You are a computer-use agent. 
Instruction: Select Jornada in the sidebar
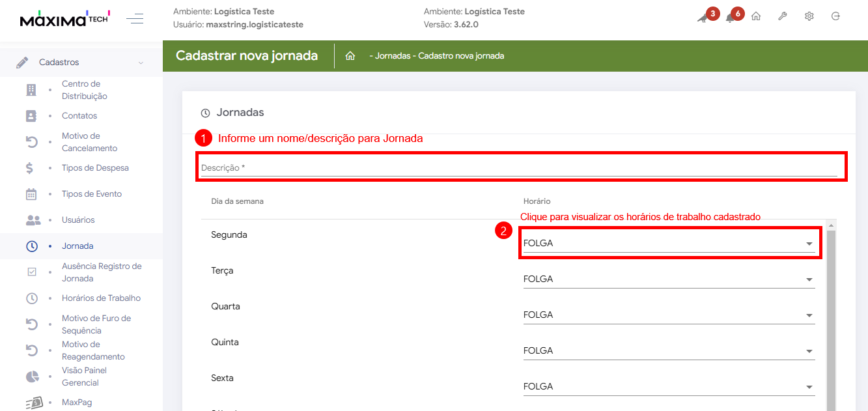[77, 246]
